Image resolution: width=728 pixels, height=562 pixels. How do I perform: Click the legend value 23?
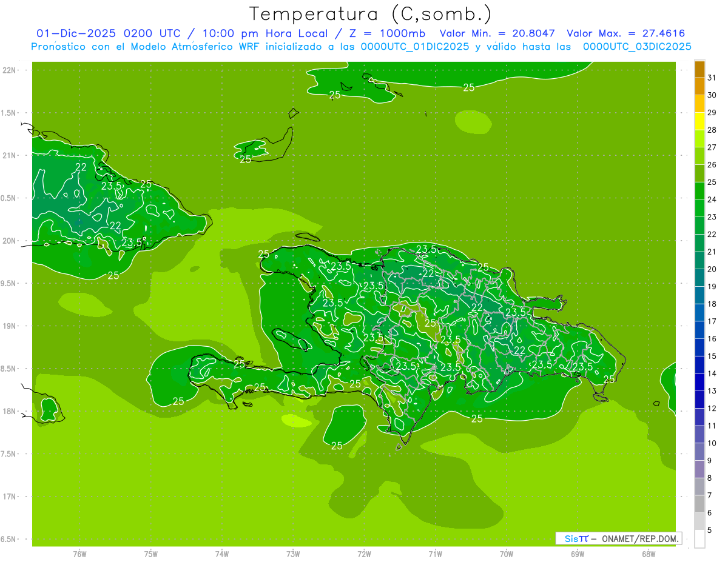pos(712,217)
